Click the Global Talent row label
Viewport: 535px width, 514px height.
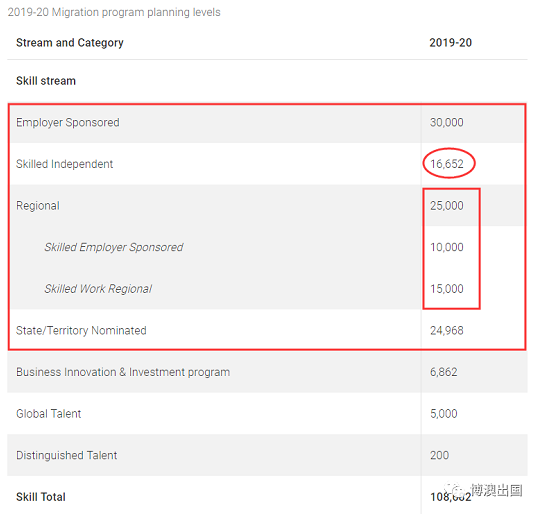48,414
